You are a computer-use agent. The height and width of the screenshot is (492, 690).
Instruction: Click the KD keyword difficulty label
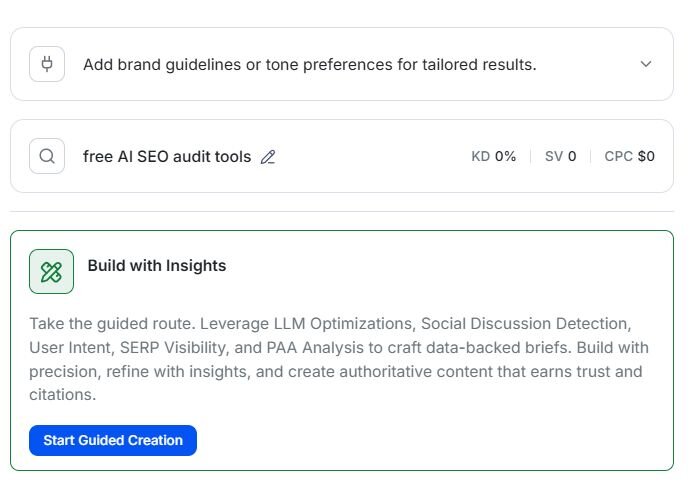pos(481,157)
